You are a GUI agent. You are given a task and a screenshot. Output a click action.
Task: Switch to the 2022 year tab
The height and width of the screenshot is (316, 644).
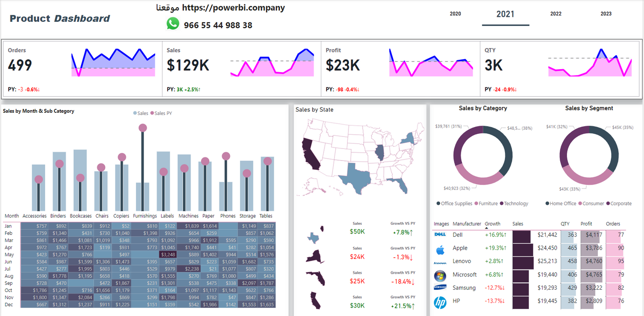click(556, 14)
